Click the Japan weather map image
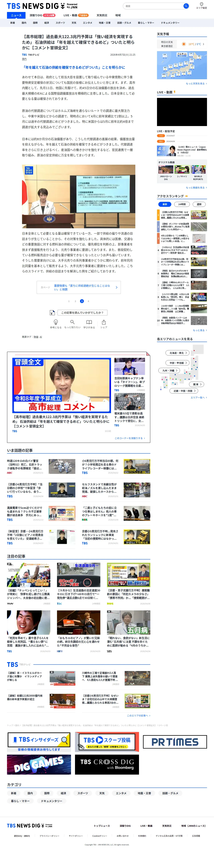Screen dimensions: 214x868 182,65
